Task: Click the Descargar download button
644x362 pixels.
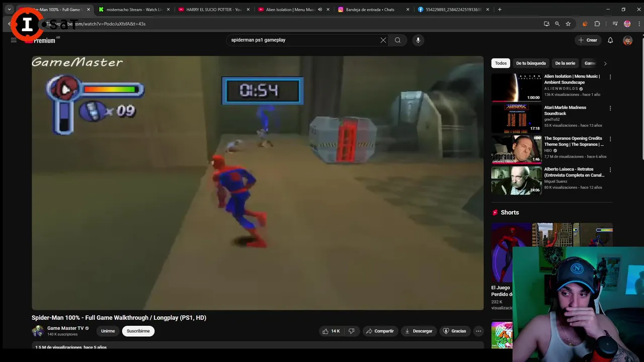Action: click(419, 331)
